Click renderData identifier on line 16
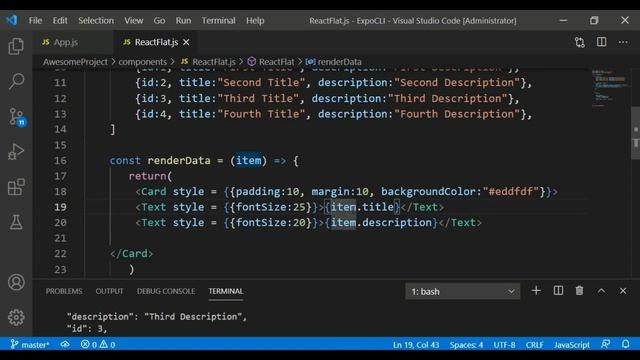Viewport: 640px width, 360px height. [x=179, y=160]
